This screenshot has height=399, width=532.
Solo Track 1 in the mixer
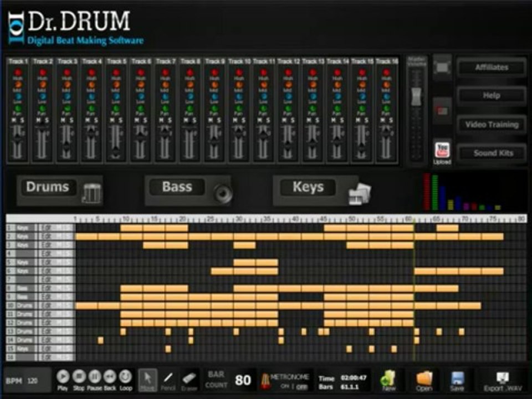22,120
